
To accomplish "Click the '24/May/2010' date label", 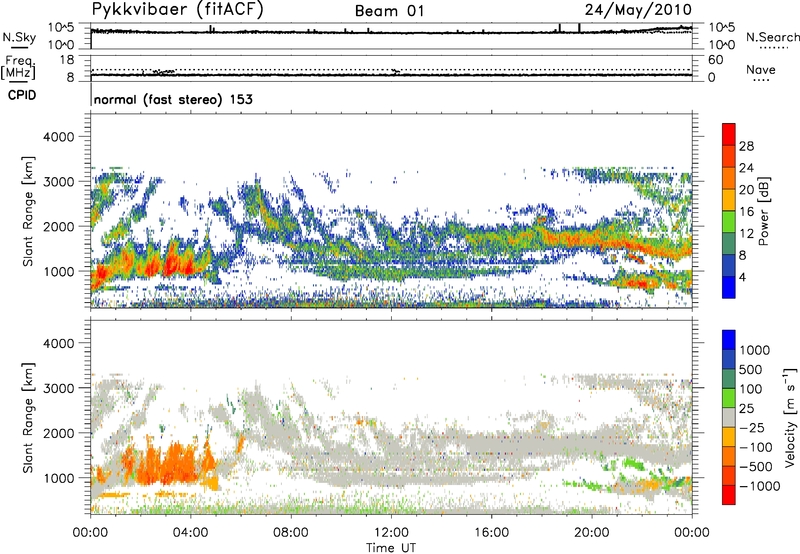I will click(638, 10).
